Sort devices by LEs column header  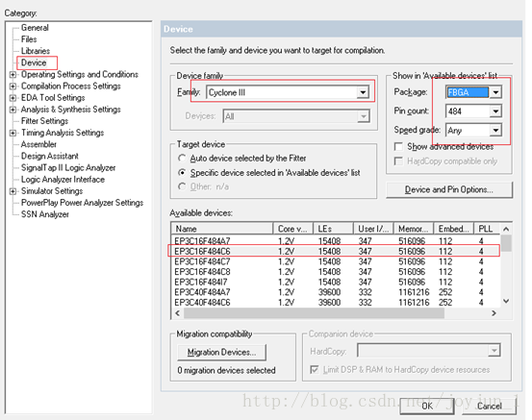(x=333, y=229)
